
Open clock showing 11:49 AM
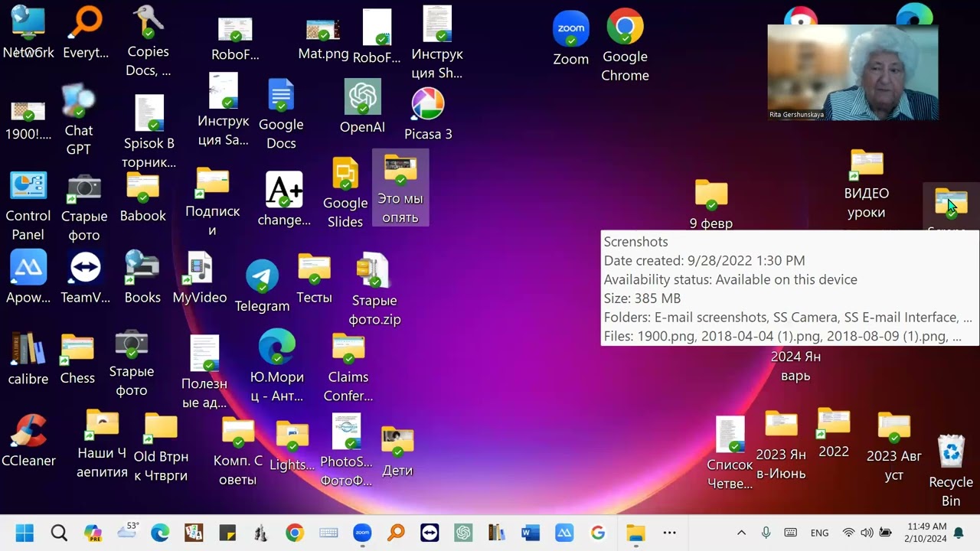[926, 533]
